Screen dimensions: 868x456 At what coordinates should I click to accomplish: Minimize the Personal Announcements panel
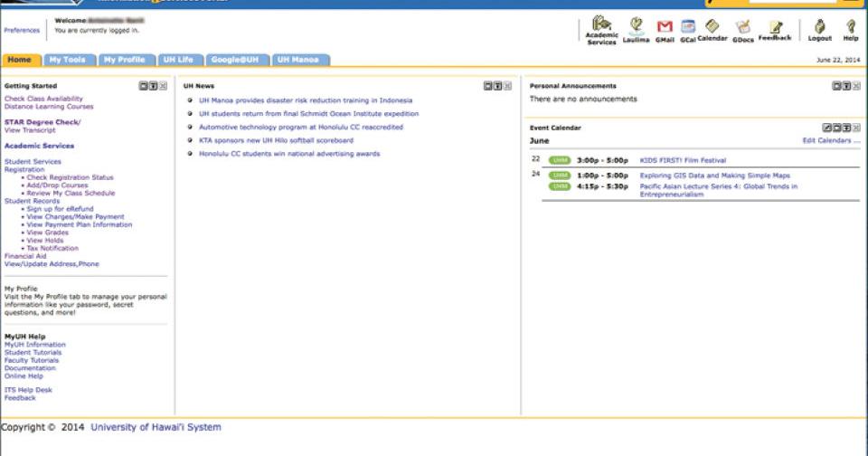(836, 86)
